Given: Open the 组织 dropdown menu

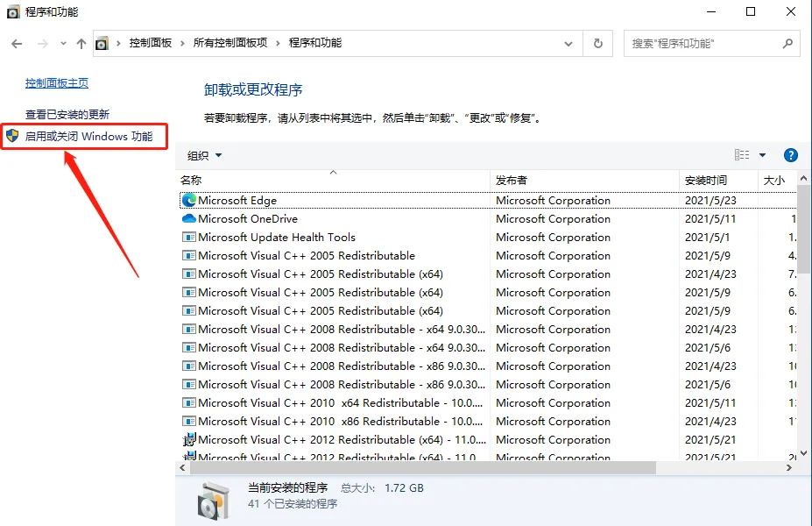Looking at the screenshot, I should point(204,155).
